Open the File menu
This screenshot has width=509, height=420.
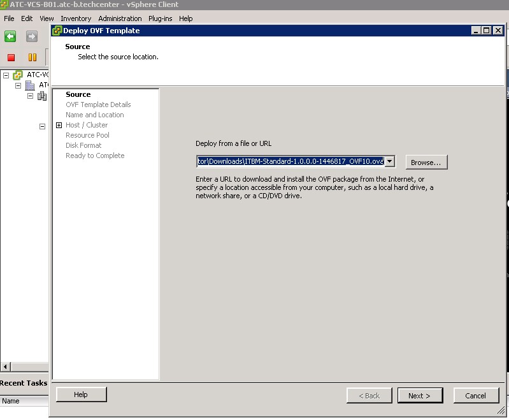pos(9,18)
